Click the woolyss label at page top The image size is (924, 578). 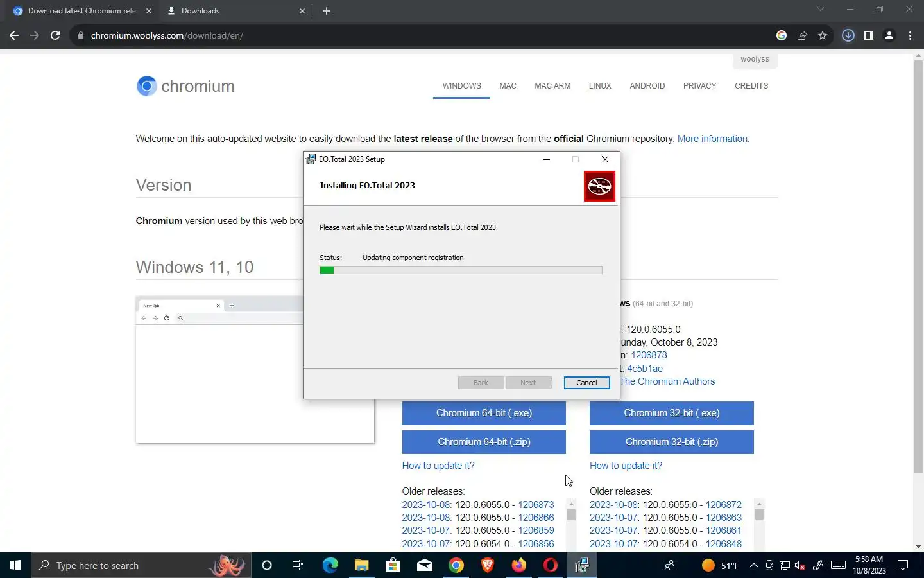pos(755,59)
